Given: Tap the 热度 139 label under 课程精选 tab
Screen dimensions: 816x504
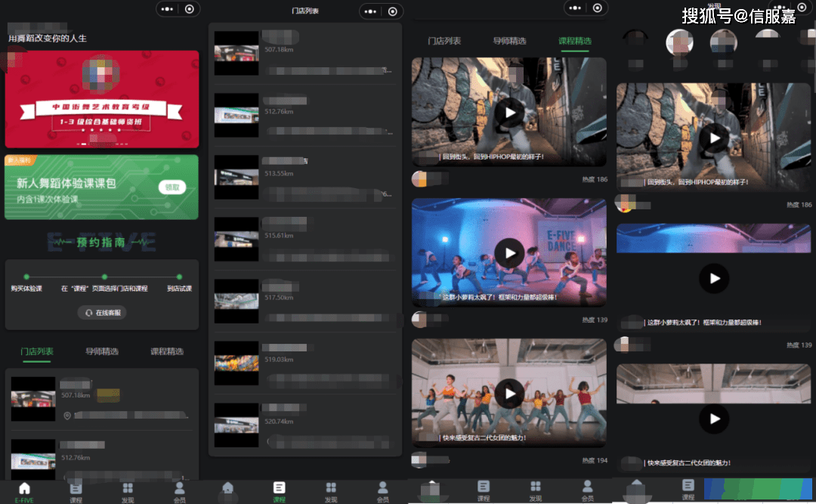Looking at the screenshot, I should [x=595, y=320].
